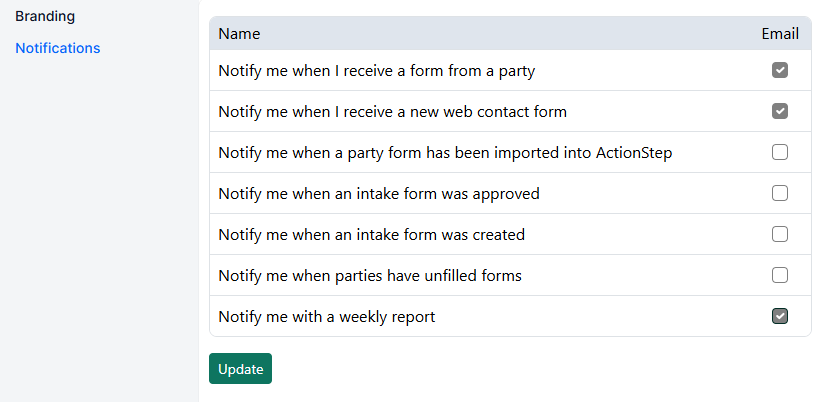Click 'Notify me with a weekly report' text
The height and width of the screenshot is (402, 822).
327,317
